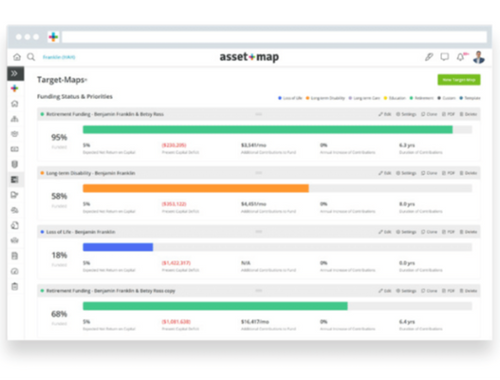
Task: Click the green 68% Retirement copy progress bar
Action: (x=215, y=306)
